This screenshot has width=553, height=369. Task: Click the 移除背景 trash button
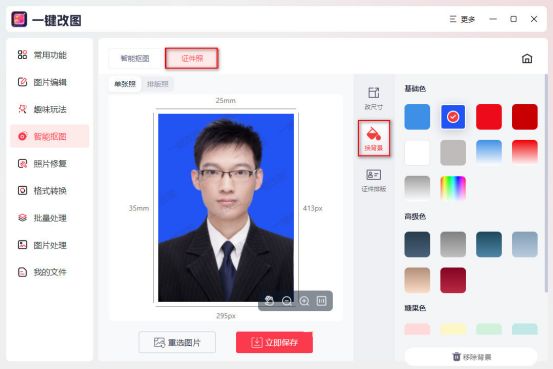pyautogui.click(x=471, y=357)
